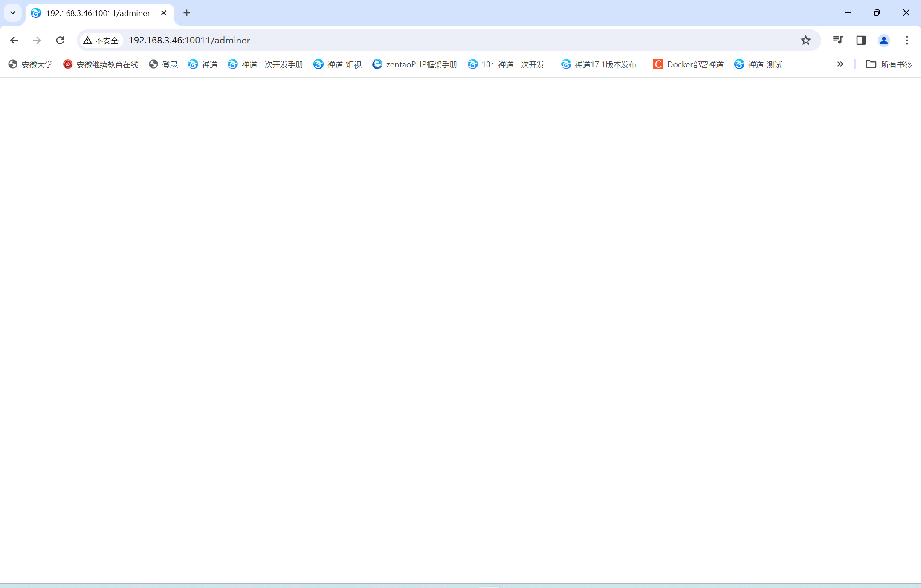
Task: Open Chrome three-dot menu
Action: pyautogui.click(x=907, y=40)
